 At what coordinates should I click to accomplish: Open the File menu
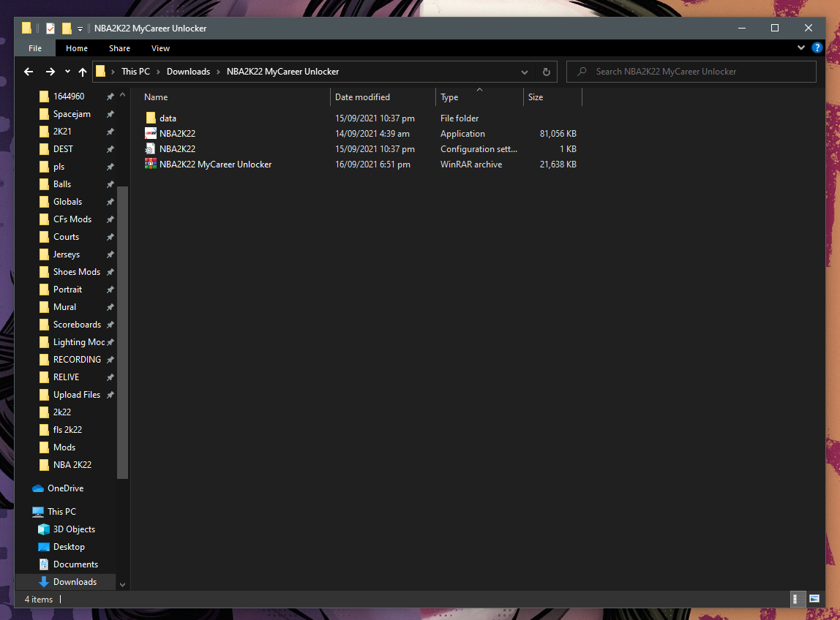pos(35,48)
